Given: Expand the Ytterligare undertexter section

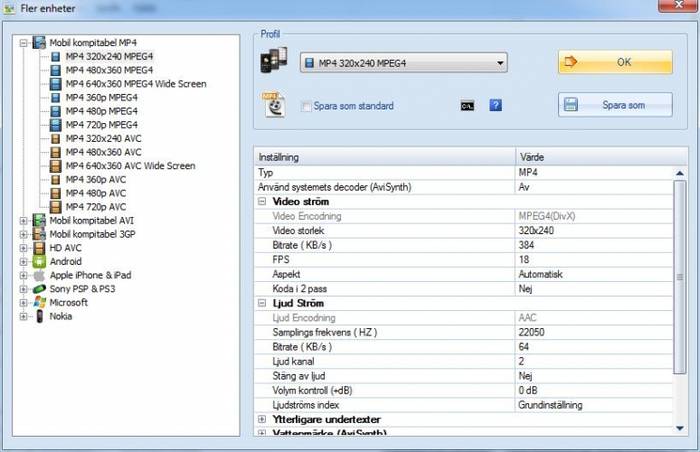Looking at the screenshot, I should click(263, 419).
